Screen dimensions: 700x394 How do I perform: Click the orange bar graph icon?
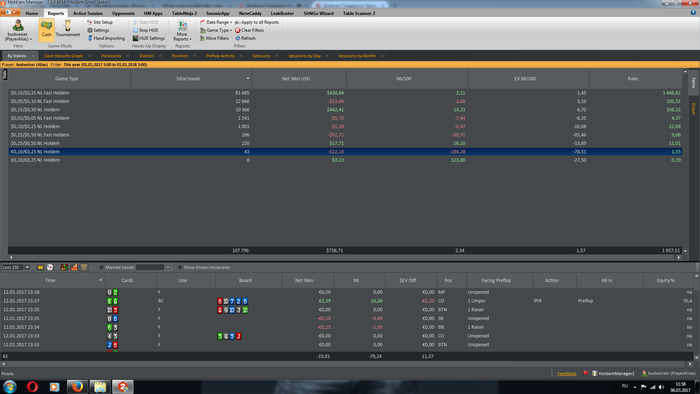click(x=74, y=267)
